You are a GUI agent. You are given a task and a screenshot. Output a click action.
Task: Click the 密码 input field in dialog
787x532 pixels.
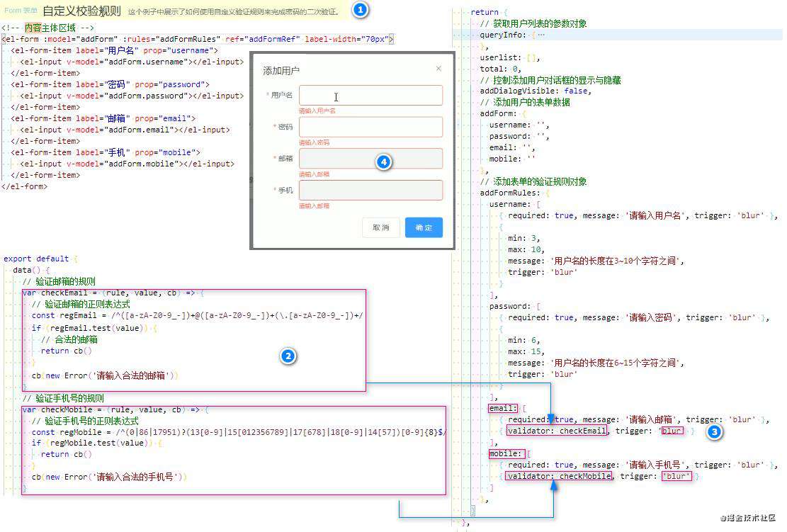coord(371,127)
